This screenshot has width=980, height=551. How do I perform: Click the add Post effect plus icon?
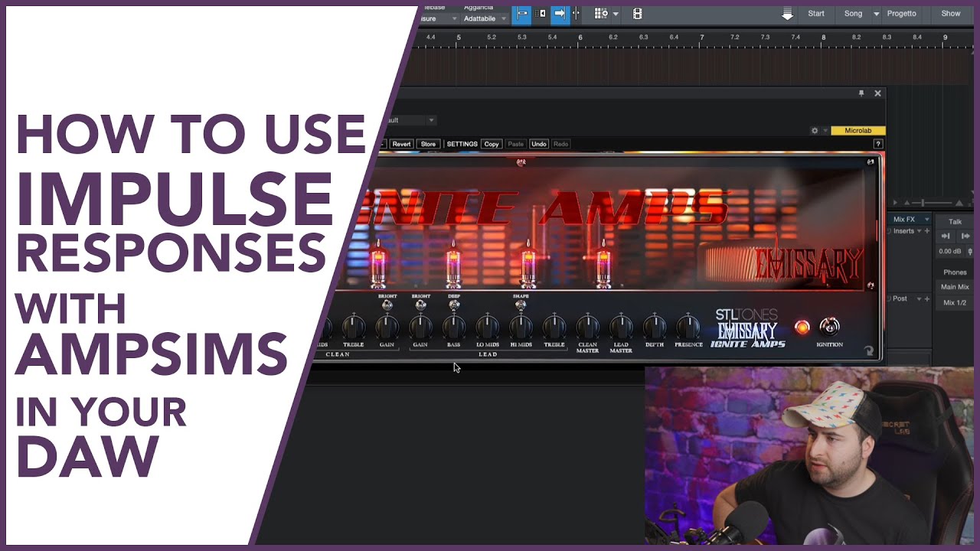point(927,298)
